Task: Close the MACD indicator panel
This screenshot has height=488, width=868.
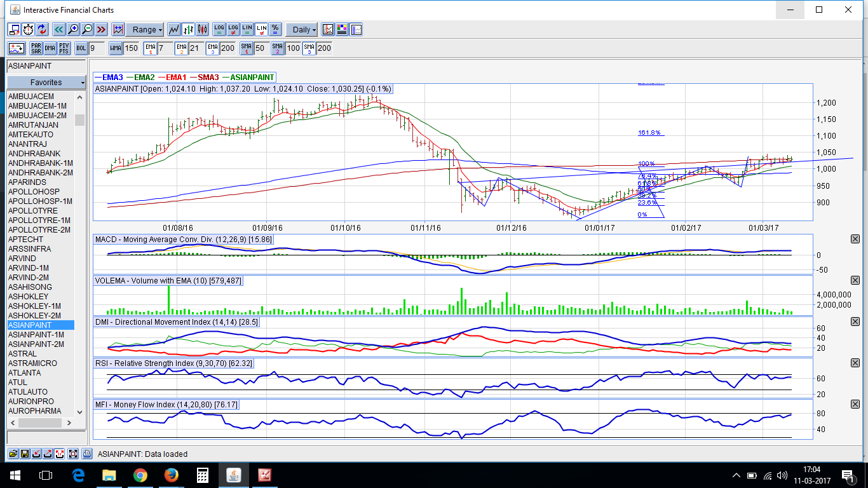Action: coord(855,239)
